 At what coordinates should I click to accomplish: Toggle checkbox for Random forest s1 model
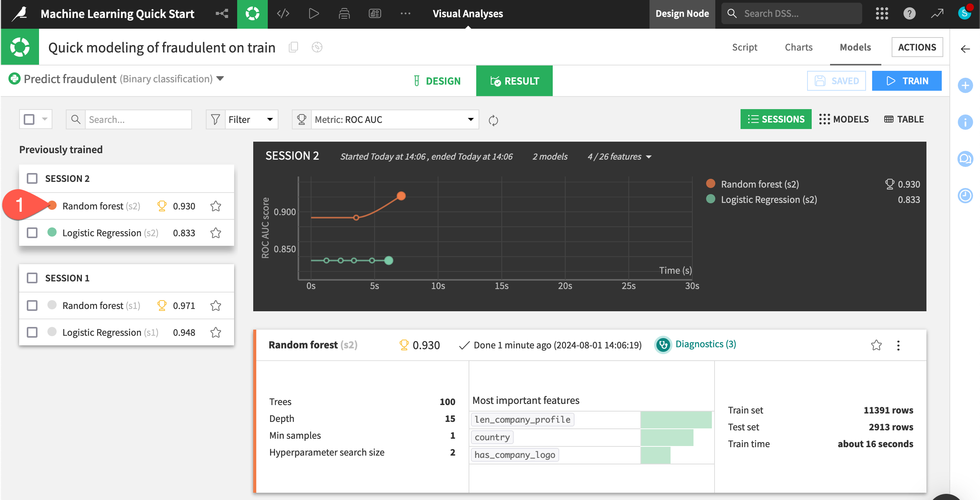(32, 306)
